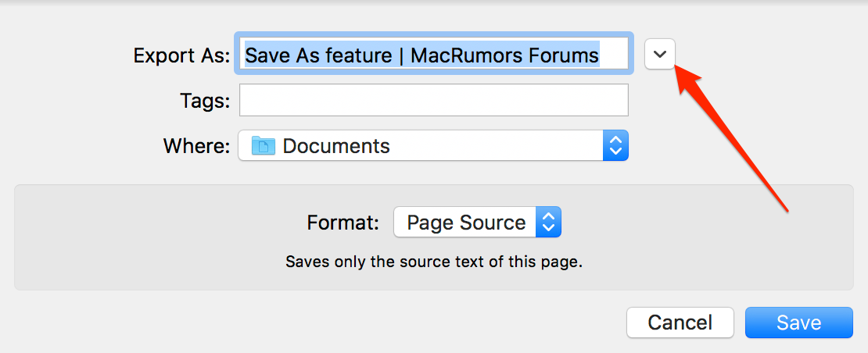This screenshot has height=353, width=868.
Task: Click the Cancel button
Action: click(x=680, y=323)
